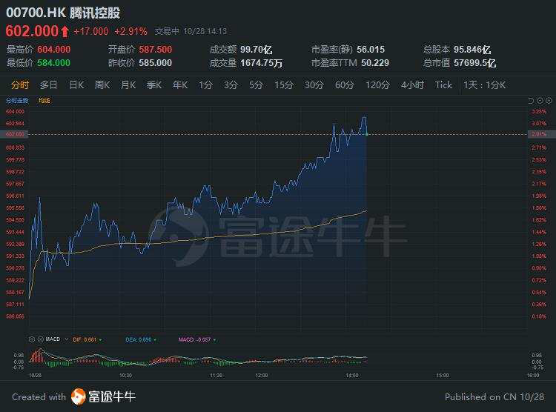Image resolution: width=556 pixels, height=412 pixels.
Task: Open the DIF 0.661 value dropdown
Action: click(100, 340)
